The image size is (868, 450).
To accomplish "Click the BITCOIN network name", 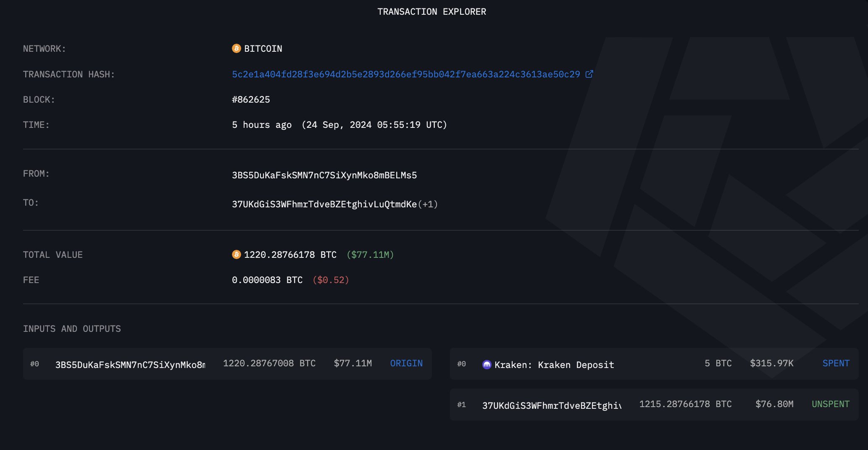I will (263, 49).
